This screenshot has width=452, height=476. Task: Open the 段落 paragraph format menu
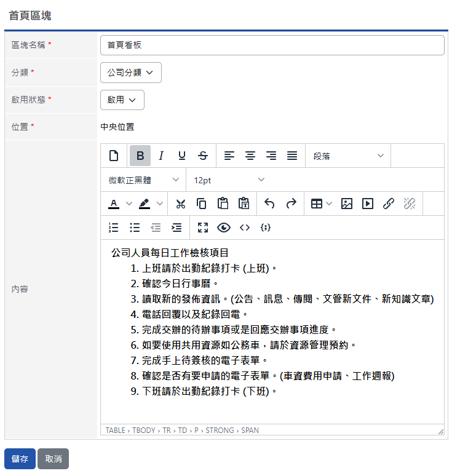[x=348, y=156]
